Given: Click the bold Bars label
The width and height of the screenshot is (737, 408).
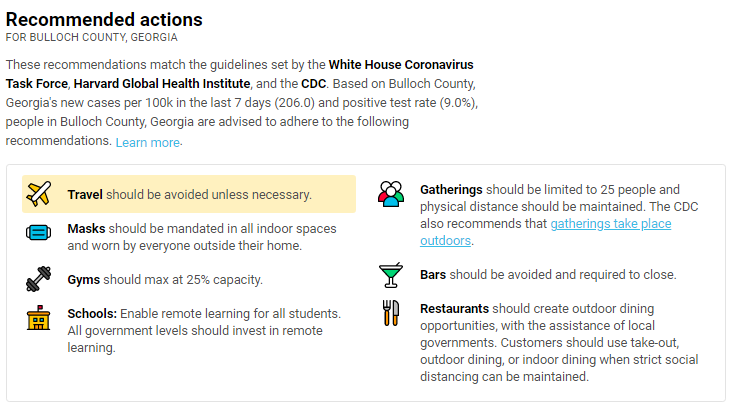Looking at the screenshot, I should click(x=433, y=275).
